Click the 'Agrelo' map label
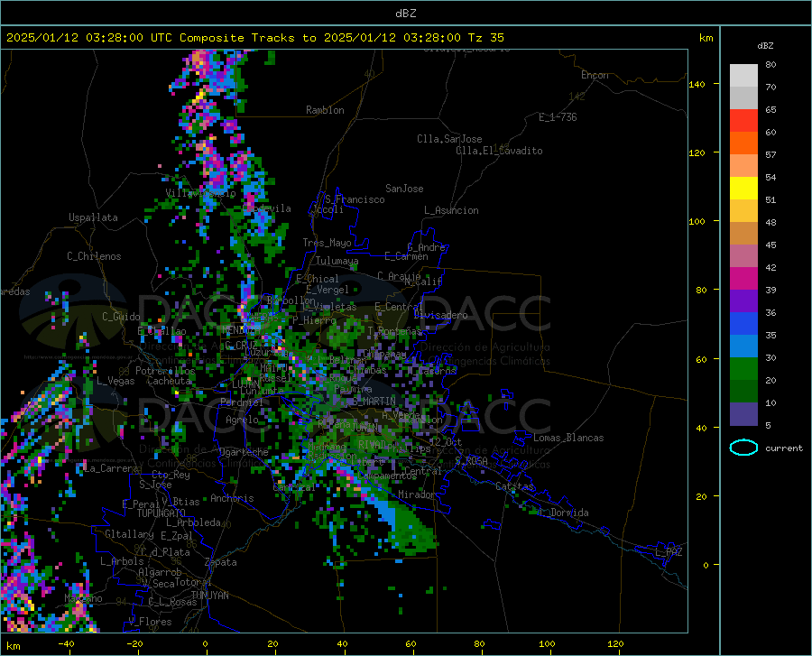This screenshot has height=656, width=812. [x=242, y=419]
